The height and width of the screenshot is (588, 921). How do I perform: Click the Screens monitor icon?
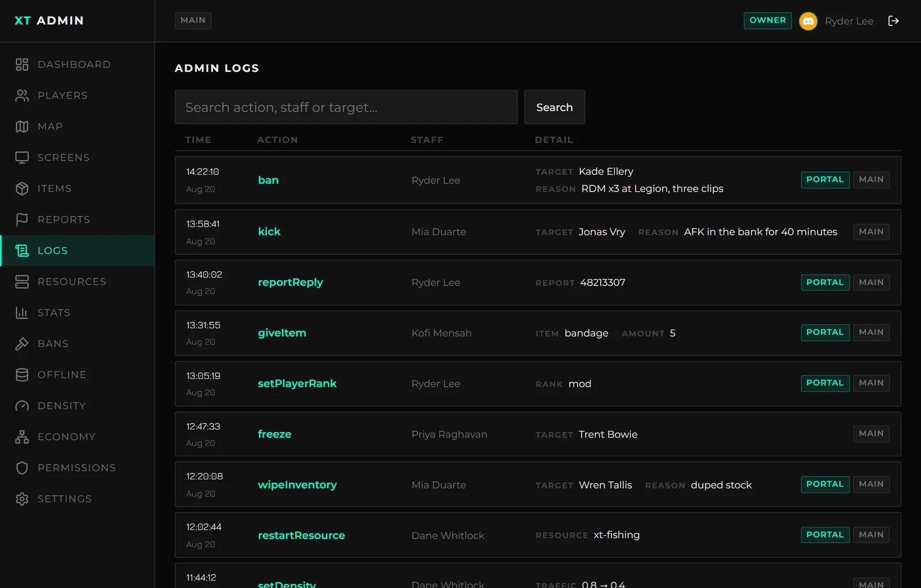tap(22, 158)
